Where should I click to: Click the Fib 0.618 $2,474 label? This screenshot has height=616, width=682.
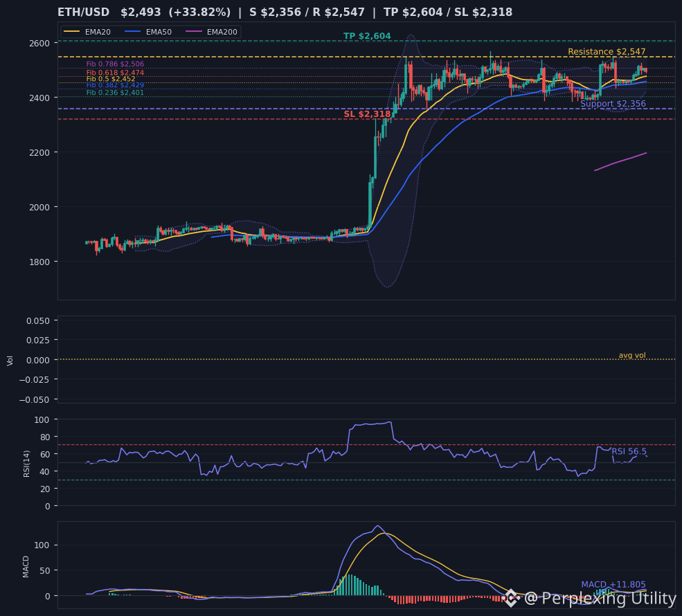click(115, 73)
